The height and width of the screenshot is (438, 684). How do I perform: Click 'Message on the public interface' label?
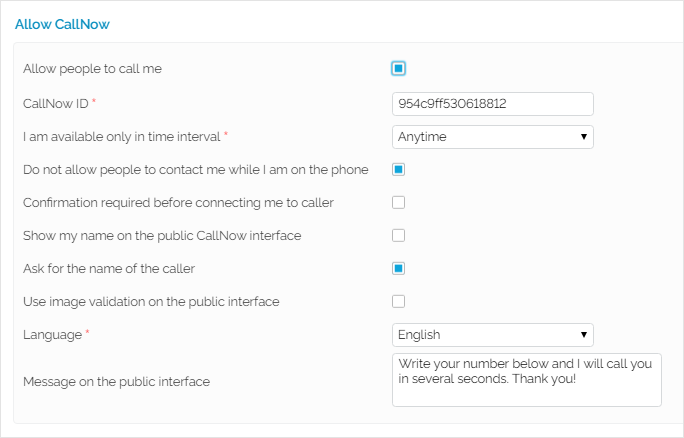[116, 382]
